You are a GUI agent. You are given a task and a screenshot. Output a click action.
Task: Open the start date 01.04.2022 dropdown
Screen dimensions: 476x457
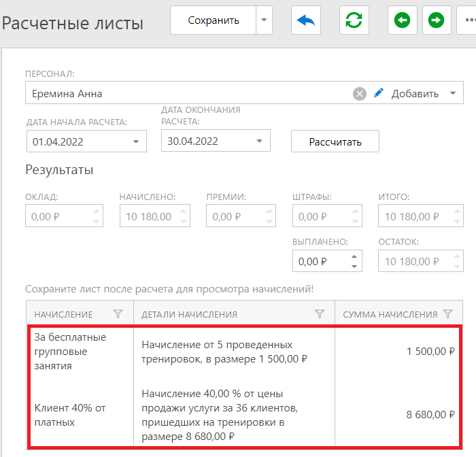click(136, 142)
